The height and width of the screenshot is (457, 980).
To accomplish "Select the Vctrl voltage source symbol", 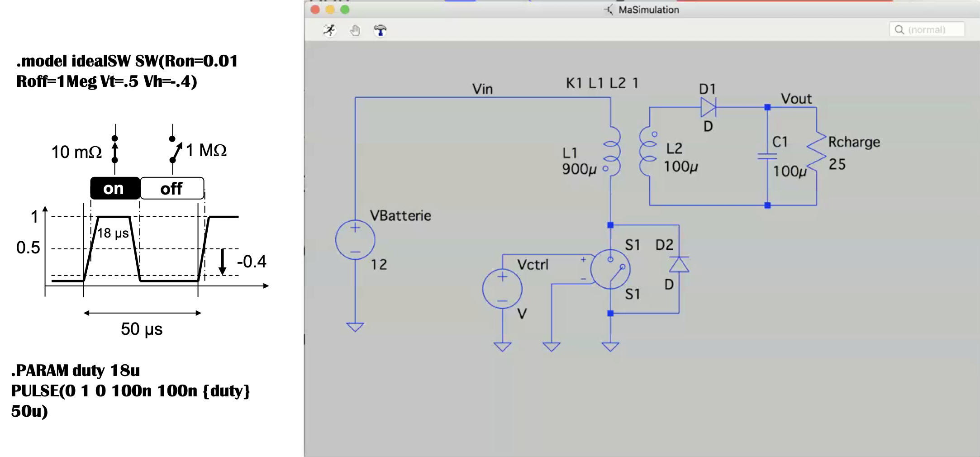I will click(x=502, y=289).
